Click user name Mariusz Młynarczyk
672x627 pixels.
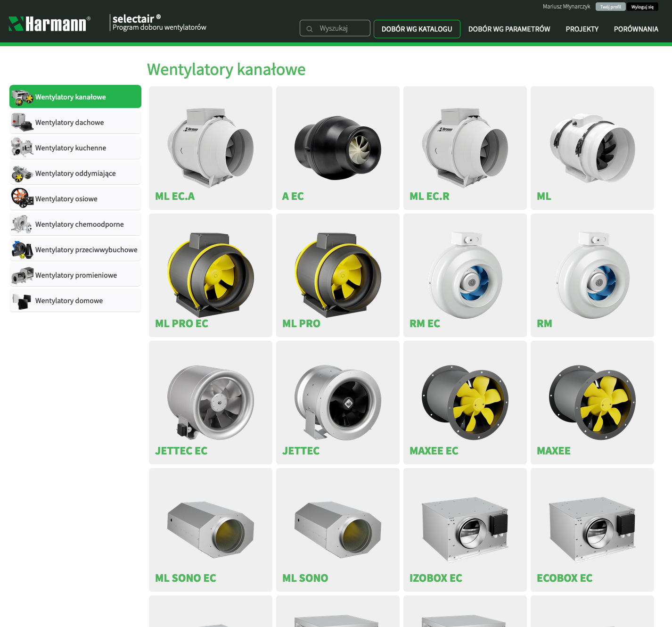[x=566, y=7]
